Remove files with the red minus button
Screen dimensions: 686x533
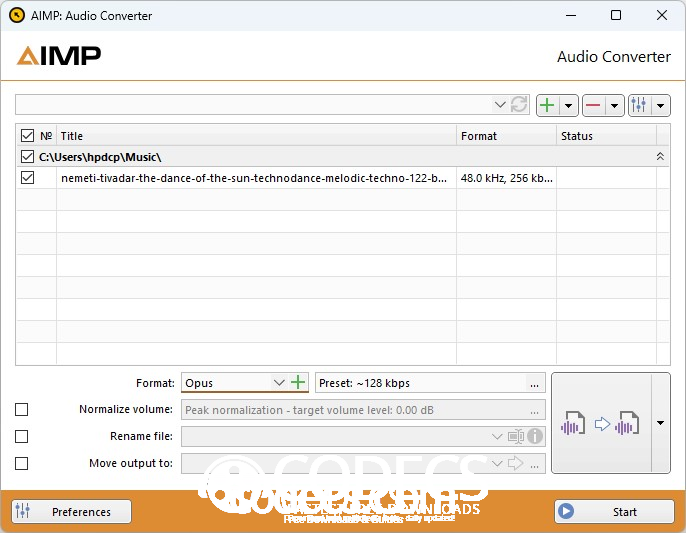(593, 105)
